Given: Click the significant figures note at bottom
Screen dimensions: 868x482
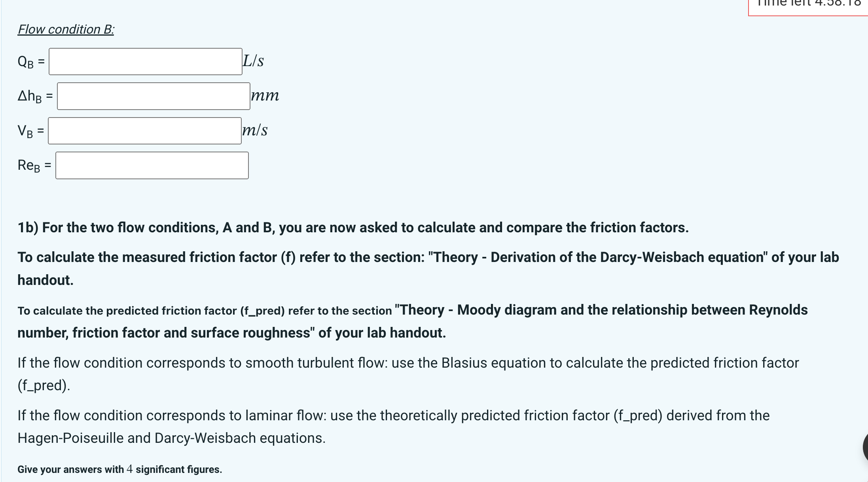Looking at the screenshot, I should click(119, 469).
